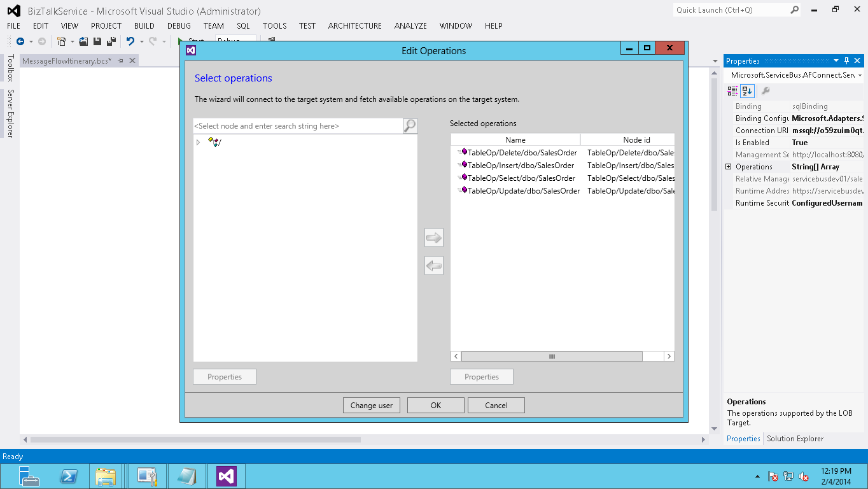Click the Save All toolbar icon
The image size is (868, 489).
pos(111,41)
